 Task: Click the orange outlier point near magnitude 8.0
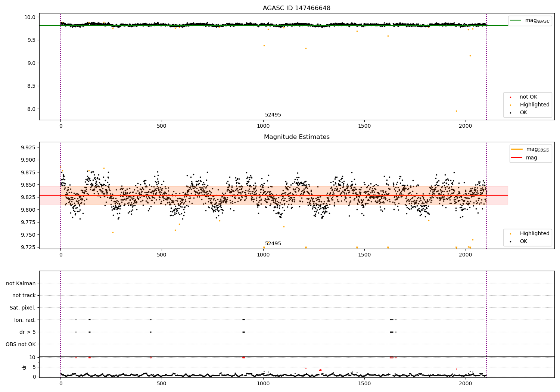pos(456,111)
